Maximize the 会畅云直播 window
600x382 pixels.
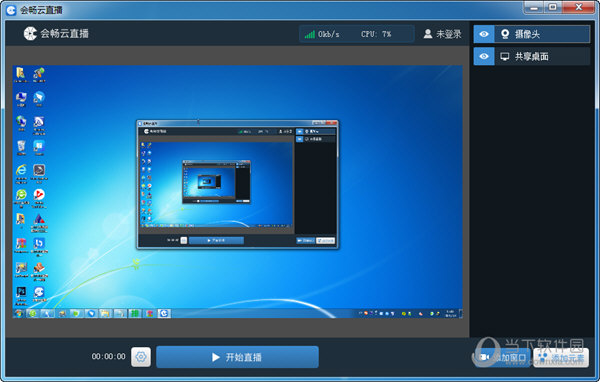pos(553,7)
